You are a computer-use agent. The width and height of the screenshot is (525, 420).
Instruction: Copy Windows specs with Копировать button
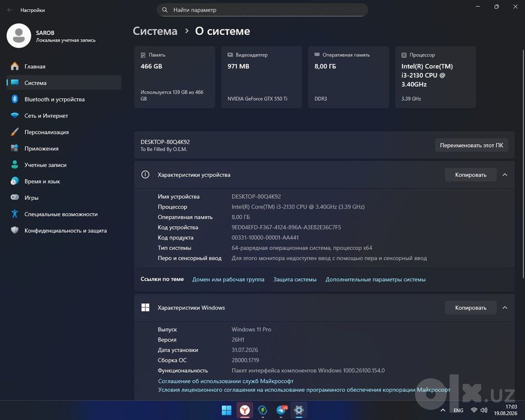pyautogui.click(x=471, y=308)
